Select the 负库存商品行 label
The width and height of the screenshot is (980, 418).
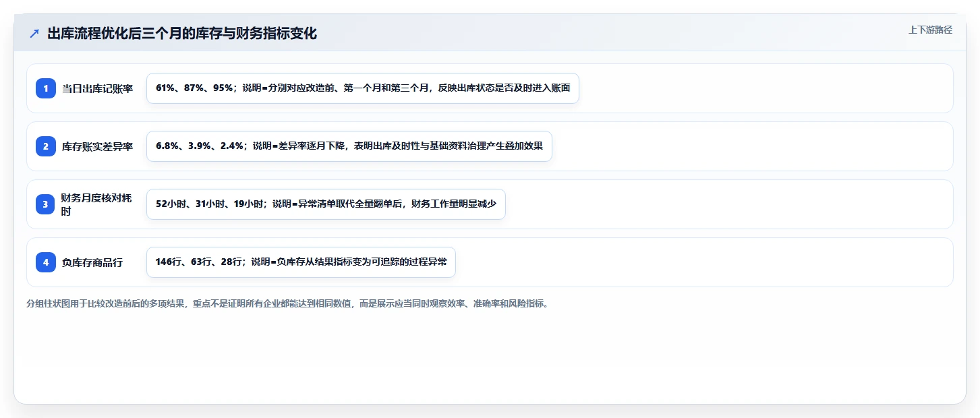(92, 262)
